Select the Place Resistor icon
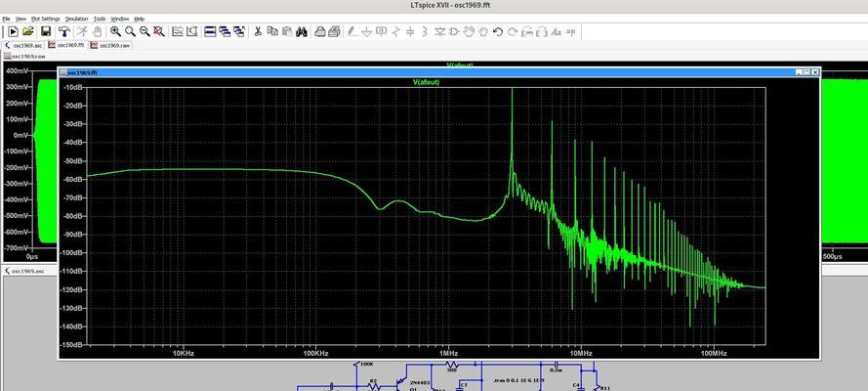868x391 pixels. click(395, 32)
